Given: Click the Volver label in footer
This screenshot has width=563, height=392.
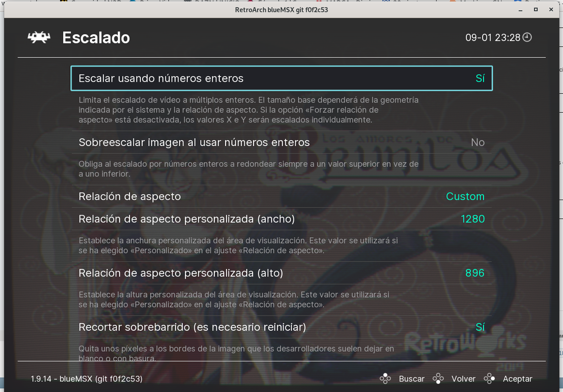Looking at the screenshot, I should tap(463, 379).
